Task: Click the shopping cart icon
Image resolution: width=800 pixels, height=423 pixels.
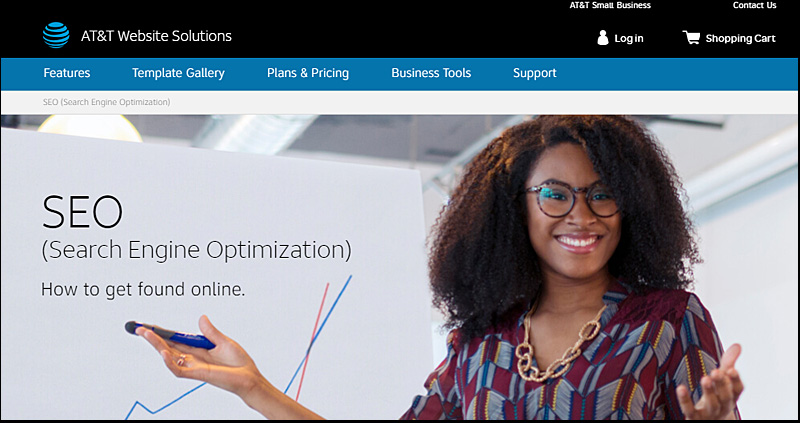Action: coord(691,37)
